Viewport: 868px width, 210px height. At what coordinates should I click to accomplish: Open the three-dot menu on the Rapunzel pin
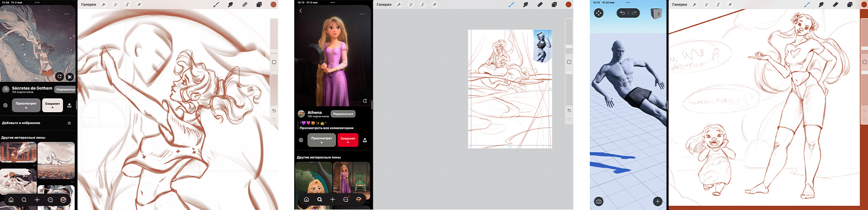(x=362, y=14)
